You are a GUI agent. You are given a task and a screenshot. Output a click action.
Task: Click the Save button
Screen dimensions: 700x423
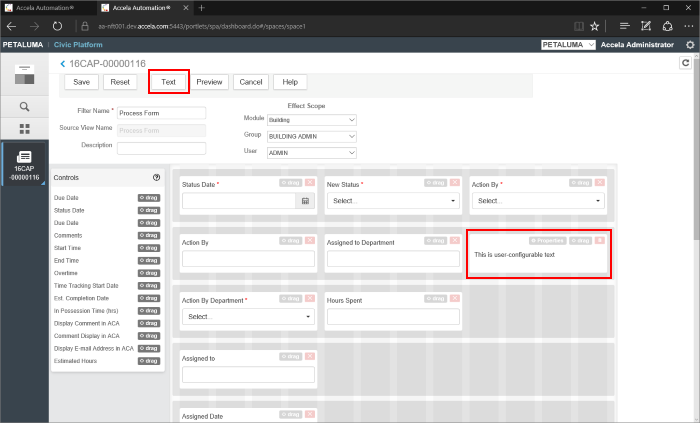click(80, 82)
